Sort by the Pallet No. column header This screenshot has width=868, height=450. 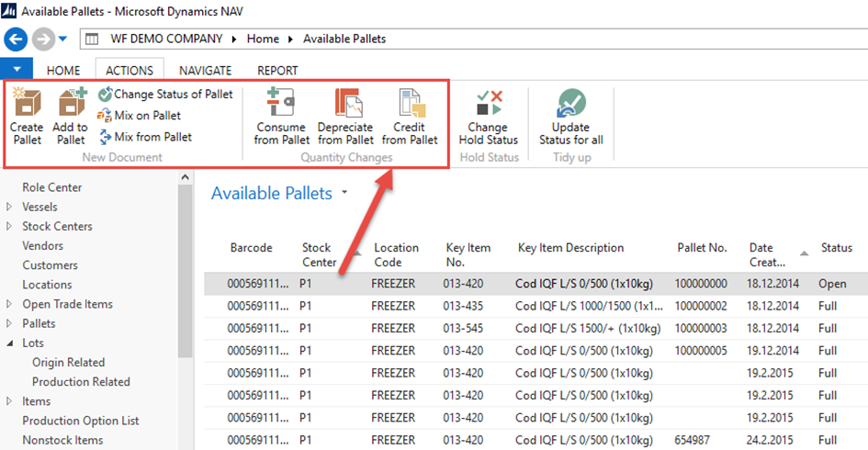(x=702, y=248)
